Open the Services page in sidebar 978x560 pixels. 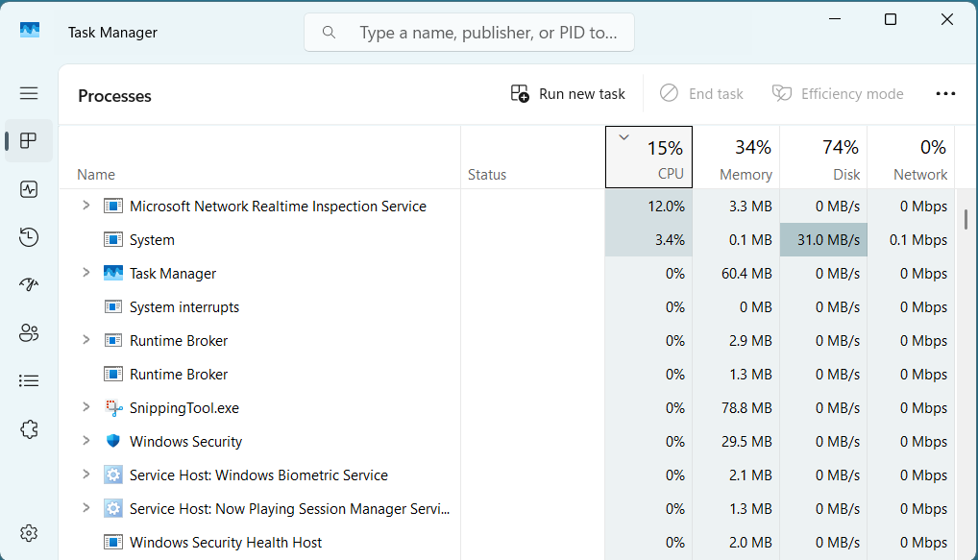29,429
